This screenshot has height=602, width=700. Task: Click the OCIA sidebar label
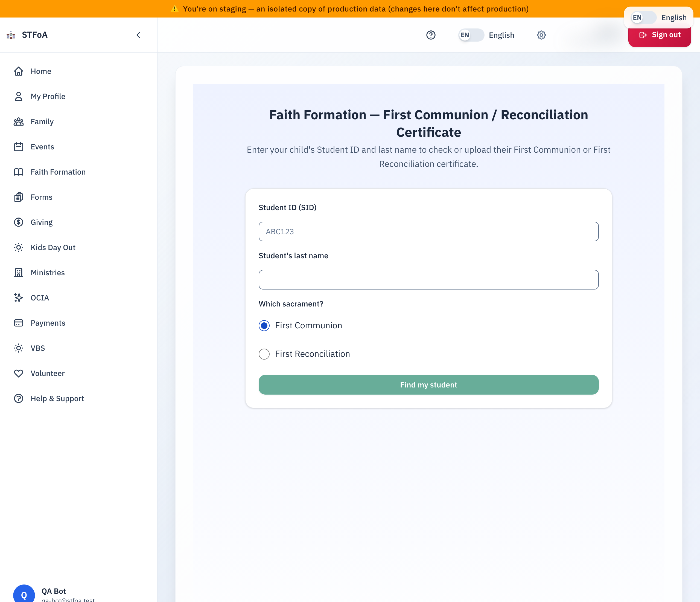point(40,298)
